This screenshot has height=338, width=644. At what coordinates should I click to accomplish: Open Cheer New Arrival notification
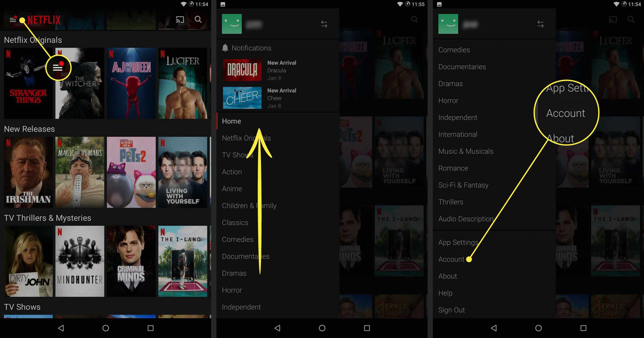point(278,98)
